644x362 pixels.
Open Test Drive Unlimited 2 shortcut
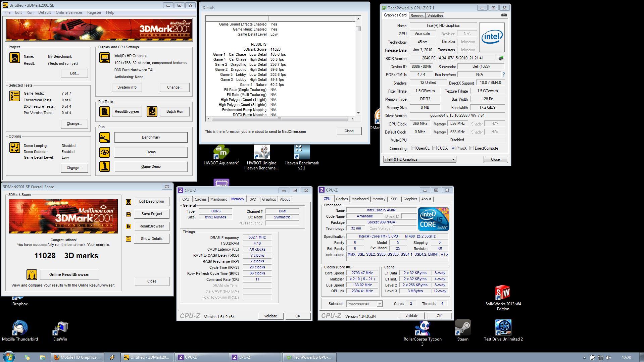(x=503, y=330)
